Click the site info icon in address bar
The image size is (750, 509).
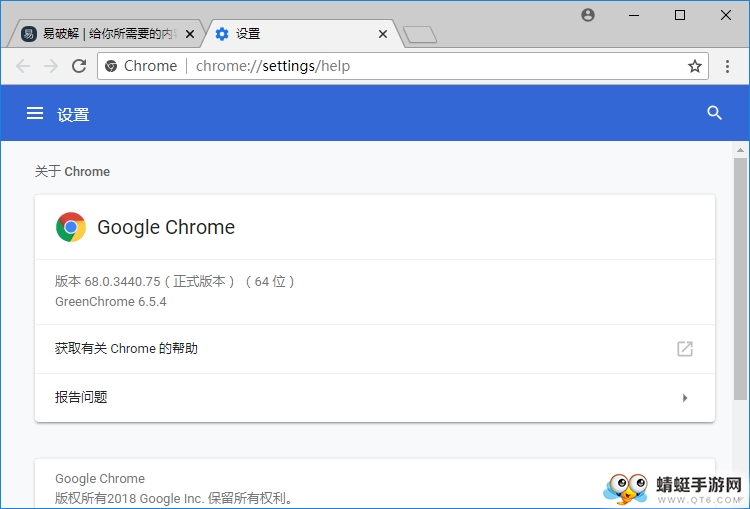point(111,66)
